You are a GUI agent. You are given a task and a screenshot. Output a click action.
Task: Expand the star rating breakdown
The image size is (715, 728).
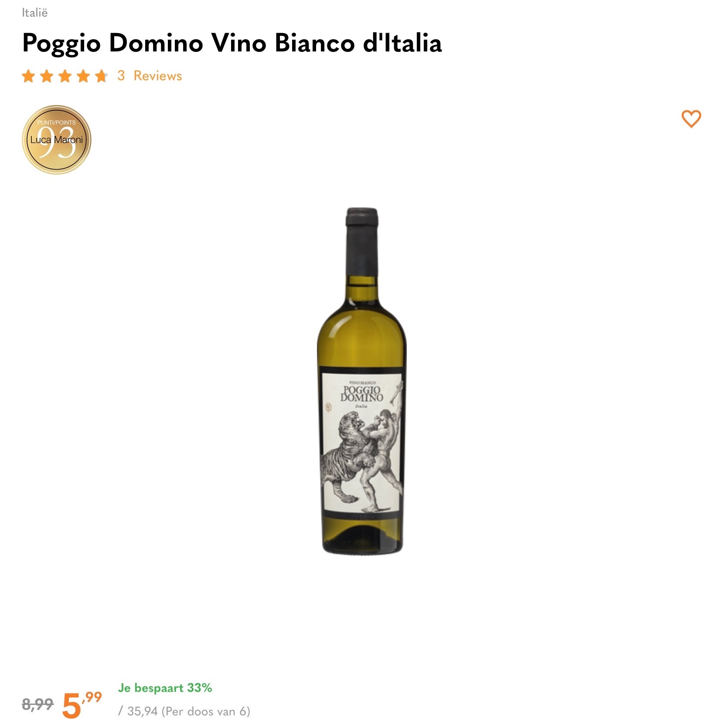click(65, 76)
